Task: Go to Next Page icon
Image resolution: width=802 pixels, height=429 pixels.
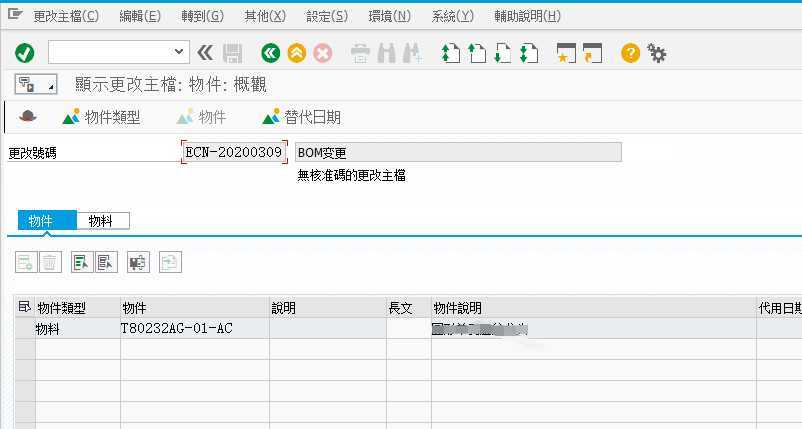Action: (x=503, y=53)
